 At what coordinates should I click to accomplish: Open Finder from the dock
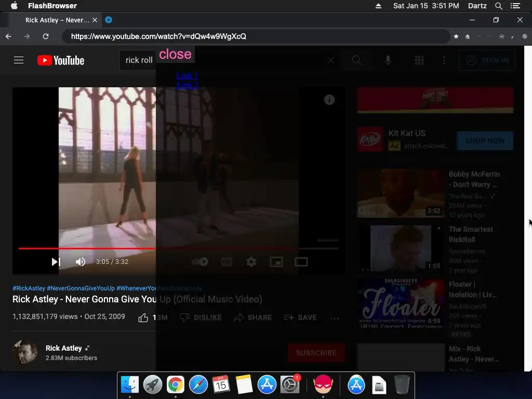click(129, 384)
